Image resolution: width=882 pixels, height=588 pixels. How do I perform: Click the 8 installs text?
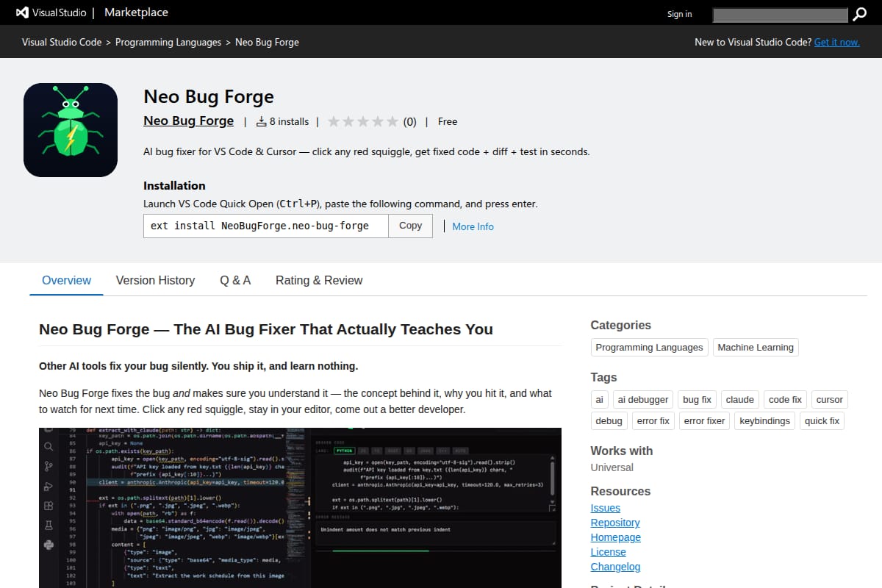289,121
